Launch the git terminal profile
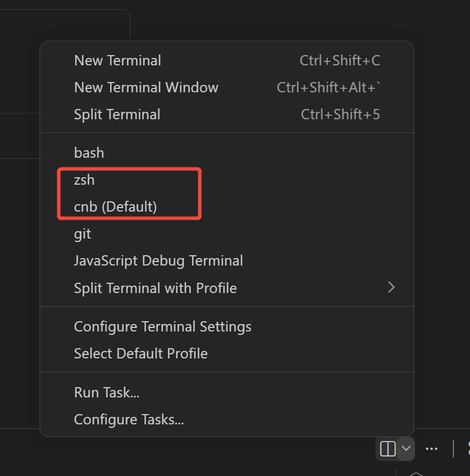Viewport: 470px width, 476px height. 83,234
